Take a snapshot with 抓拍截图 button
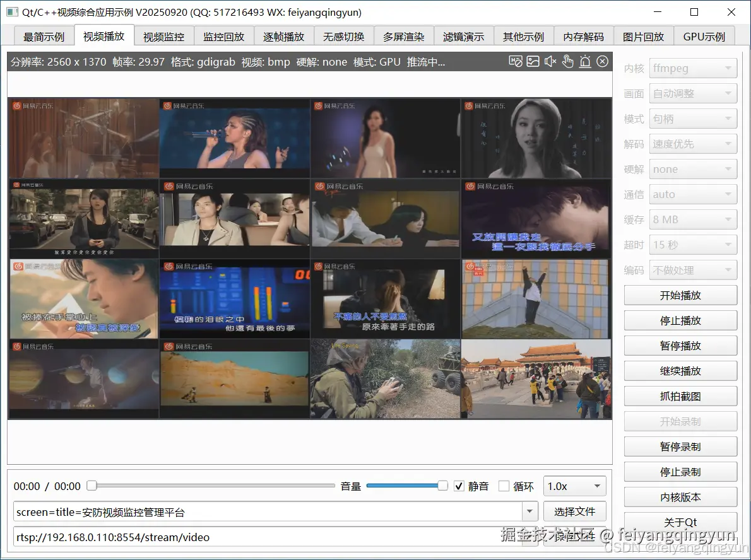The width and height of the screenshot is (751, 560). pyautogui.click(x=680, y=396)
